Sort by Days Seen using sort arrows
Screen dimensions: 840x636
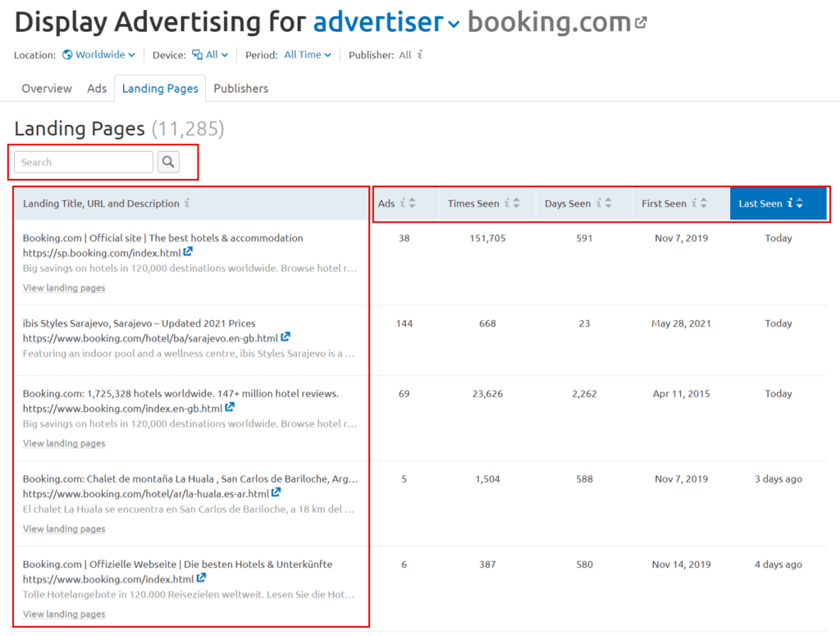(608, 203)
